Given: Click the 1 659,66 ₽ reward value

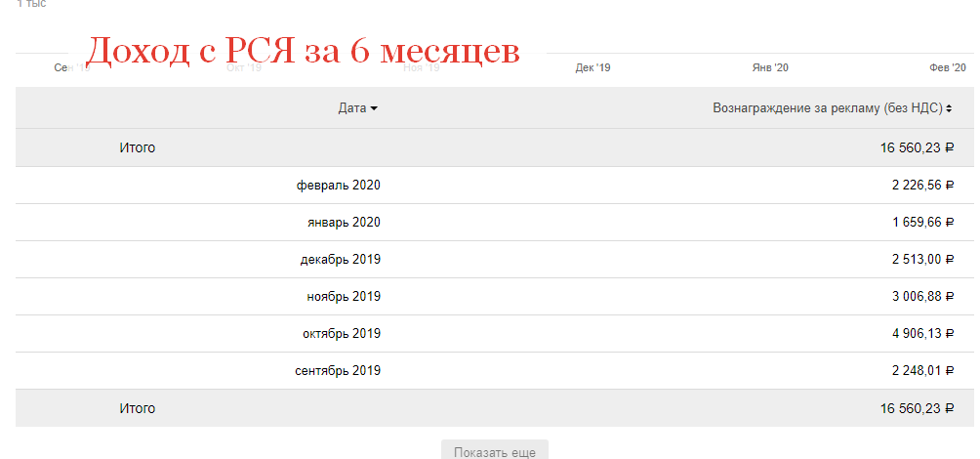Looking at the screenshot, I should (923, 222).
